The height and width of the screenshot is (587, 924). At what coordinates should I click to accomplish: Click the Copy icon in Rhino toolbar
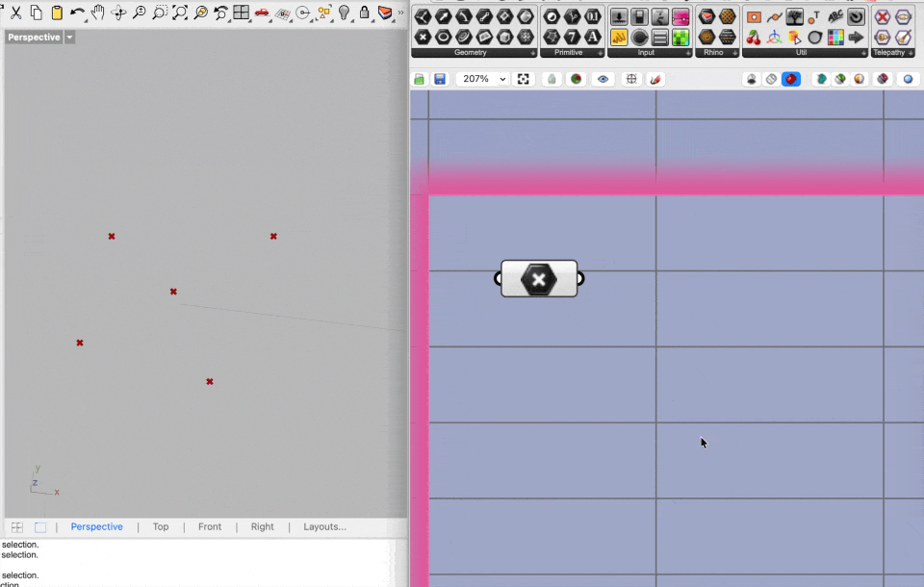[36, 13]
